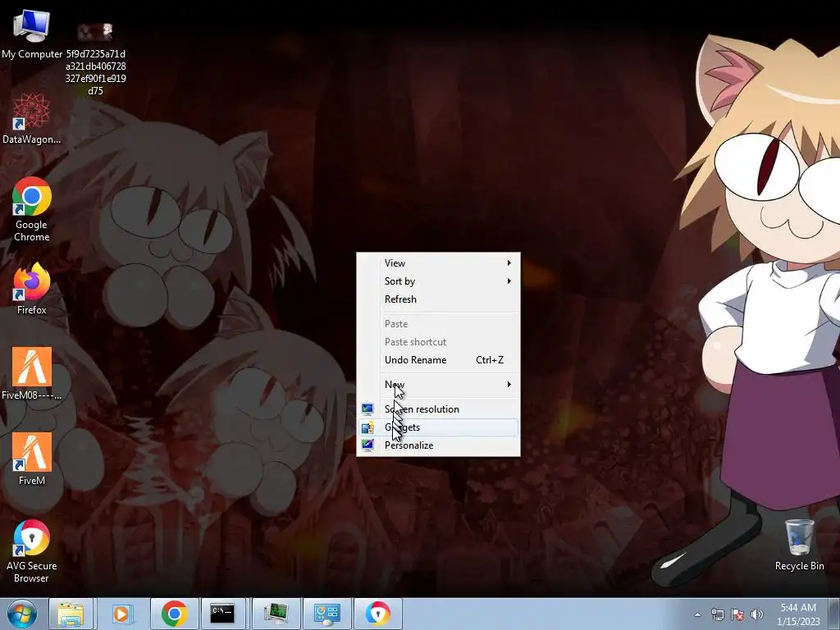Show hidden tray icons arrow

(x=697, y=614)
